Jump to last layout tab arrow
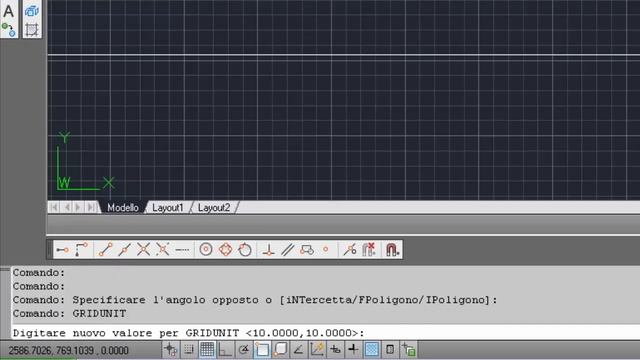Viewport: 640px width, 360px height. [92, 207]
